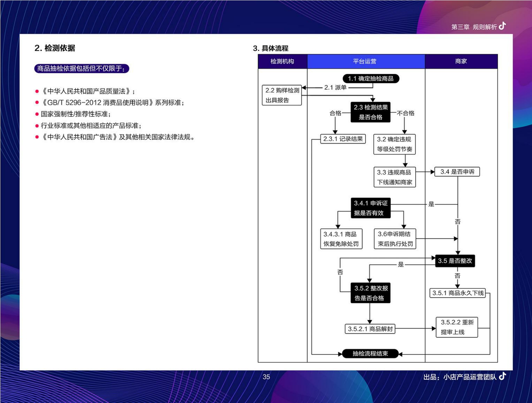Screen dimensions: 532x403
Task: Click the 抽检流程结束 end node
Action: [x=370, y=353]
